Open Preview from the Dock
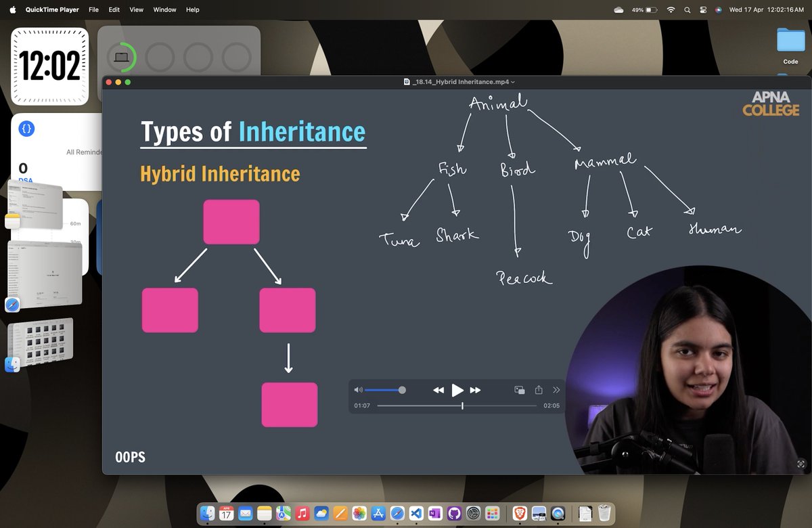Screen dimensions: 812x528 pyautogui.click(x=539, y=513)
